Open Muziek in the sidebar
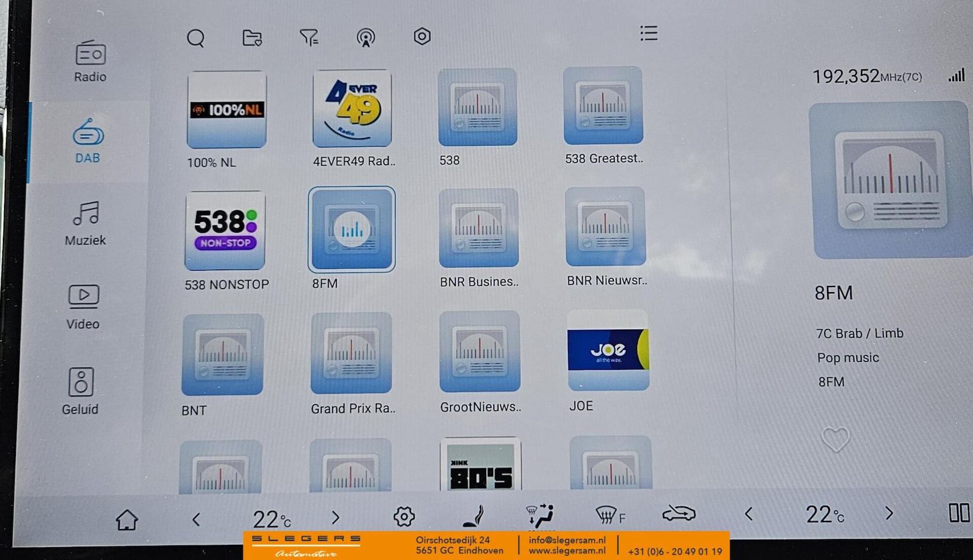The image size is (973, 560). coord(86,223)
